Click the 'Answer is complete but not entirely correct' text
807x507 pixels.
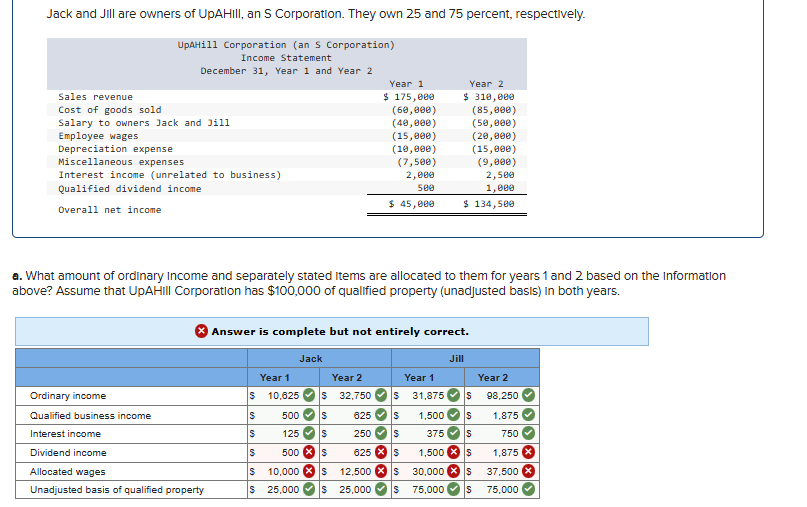pos(340,331)
